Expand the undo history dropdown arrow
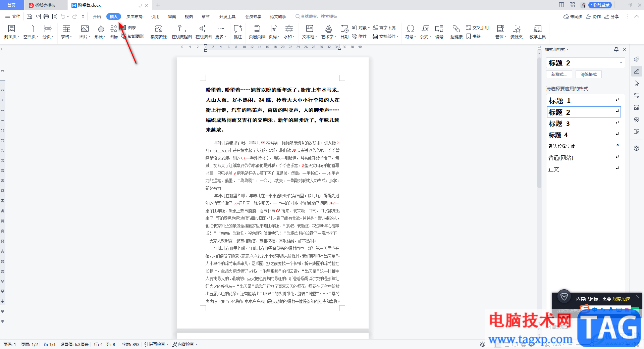The height and width of the screenshot is (349, 644). click(x=68, y=16)
